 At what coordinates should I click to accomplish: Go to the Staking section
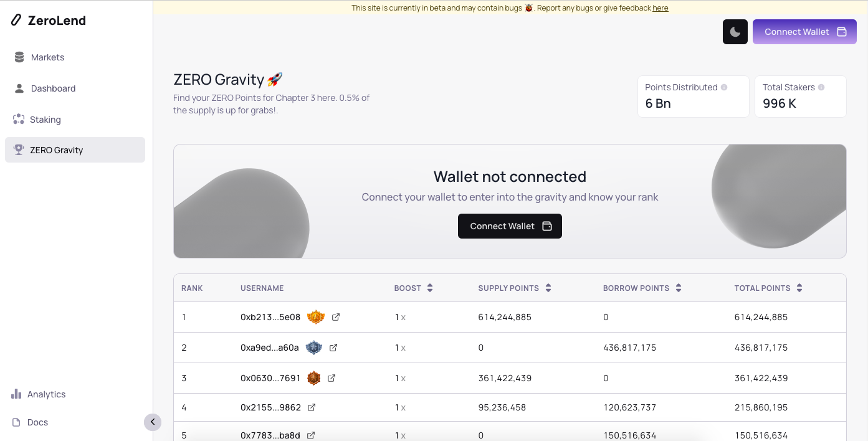[x=45, y=120]
